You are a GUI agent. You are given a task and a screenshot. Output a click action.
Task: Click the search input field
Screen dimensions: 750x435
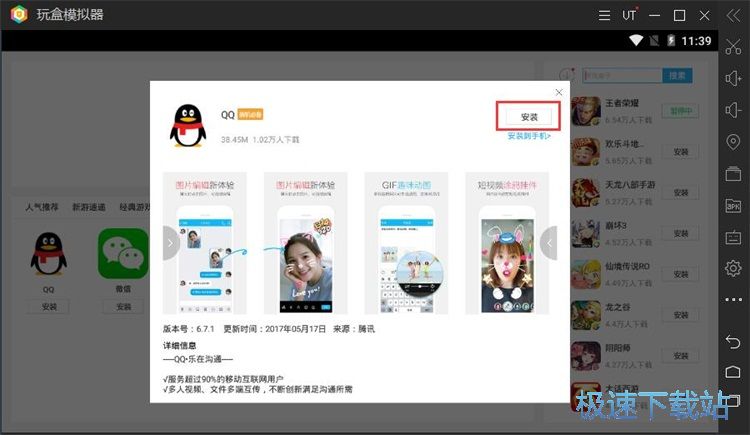point(622,76)
